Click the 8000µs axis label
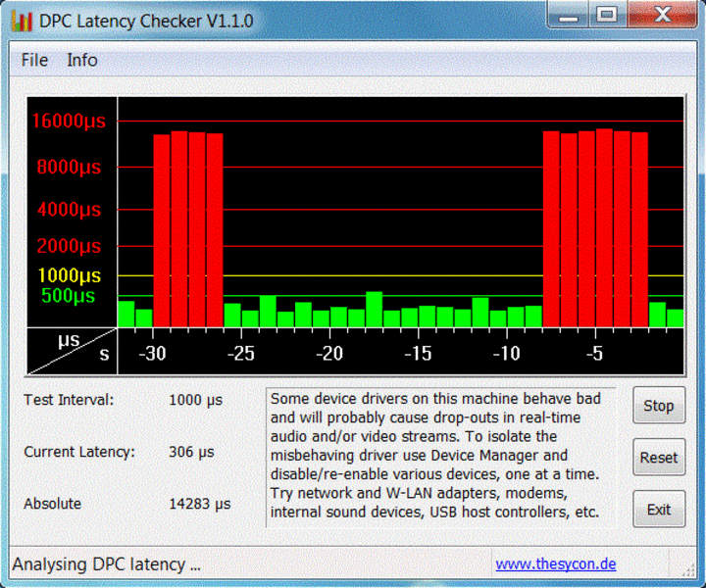The image size is (706, 588). (69, 167)
